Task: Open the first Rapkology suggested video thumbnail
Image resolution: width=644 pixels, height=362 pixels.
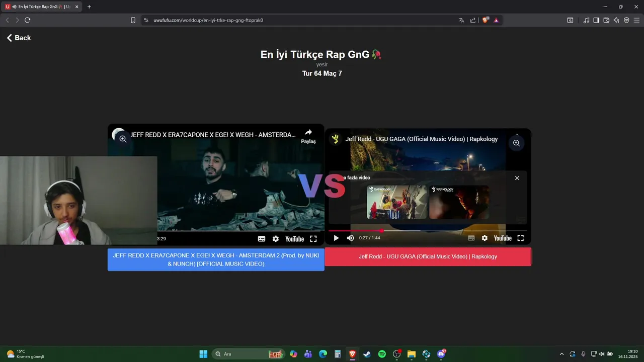Action: click(396, 202)
